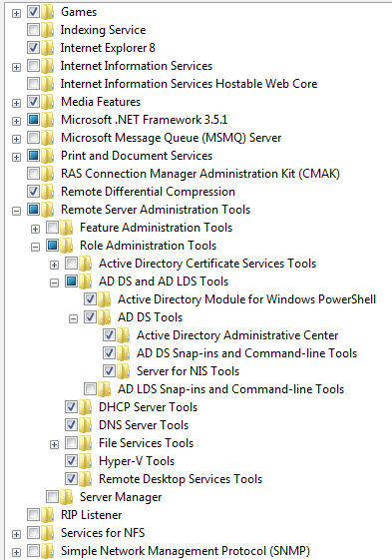Expand Internet Information Services node
Image resolution: width=392 pixels, height=560 pixels.
pos(16,67)
